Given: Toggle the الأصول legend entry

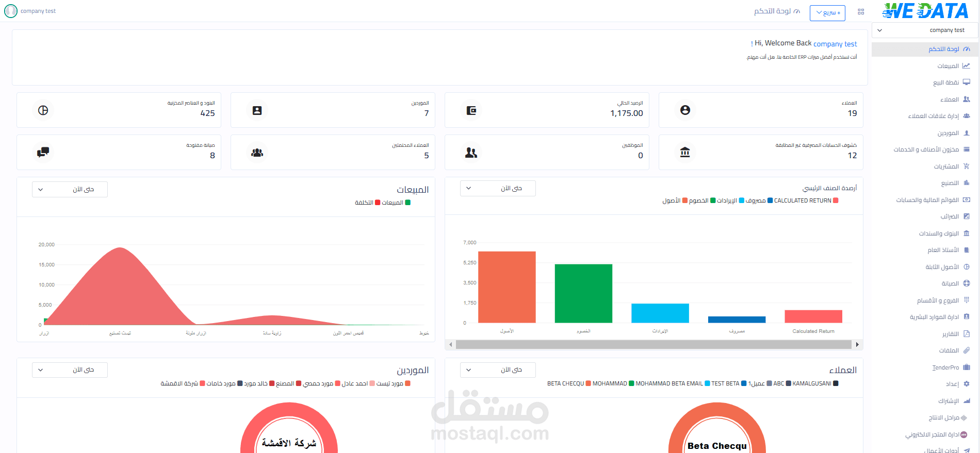Looking at the screenshot, I should 675,200.
